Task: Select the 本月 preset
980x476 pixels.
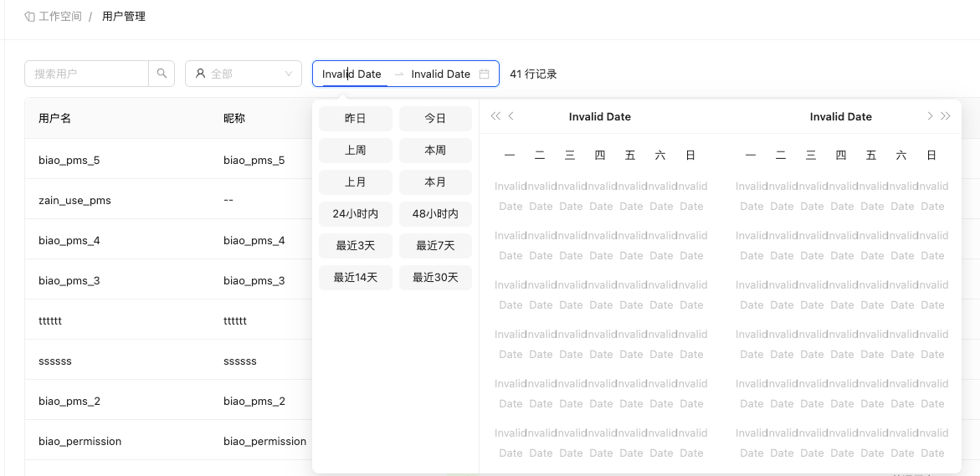Action: [x=436, y=182]
